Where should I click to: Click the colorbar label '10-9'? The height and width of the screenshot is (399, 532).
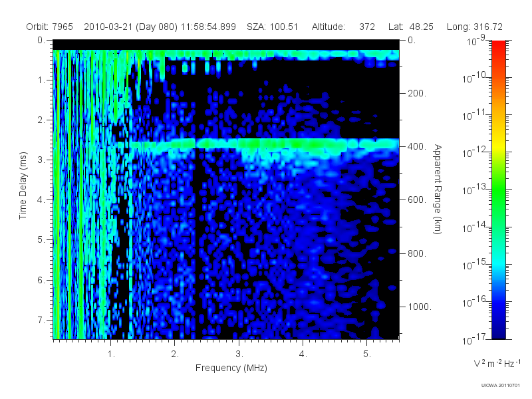[x=476, y=40]
